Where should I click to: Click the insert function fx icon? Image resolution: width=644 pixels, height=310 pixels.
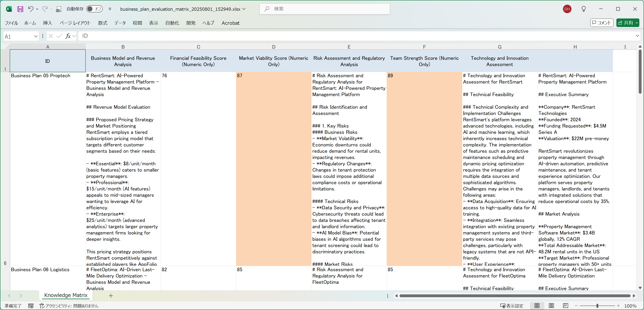68,36
